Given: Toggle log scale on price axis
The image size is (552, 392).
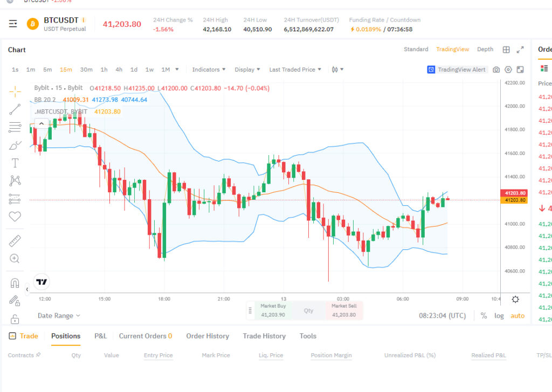Looking at the screenshot, I should pyautogui.click(x=499, y=316).
